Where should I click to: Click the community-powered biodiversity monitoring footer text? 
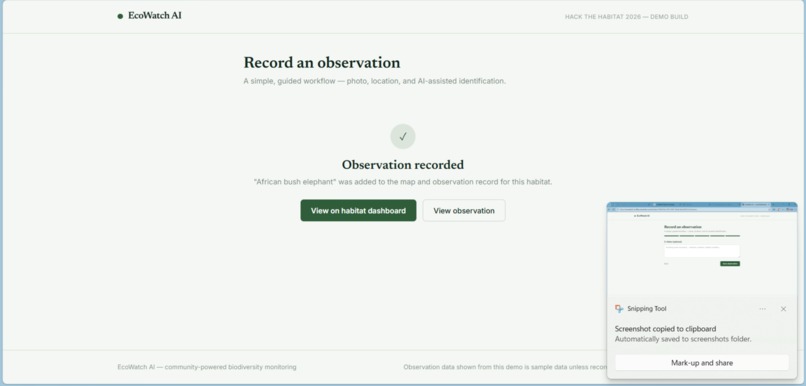click(x=207, y=367)
